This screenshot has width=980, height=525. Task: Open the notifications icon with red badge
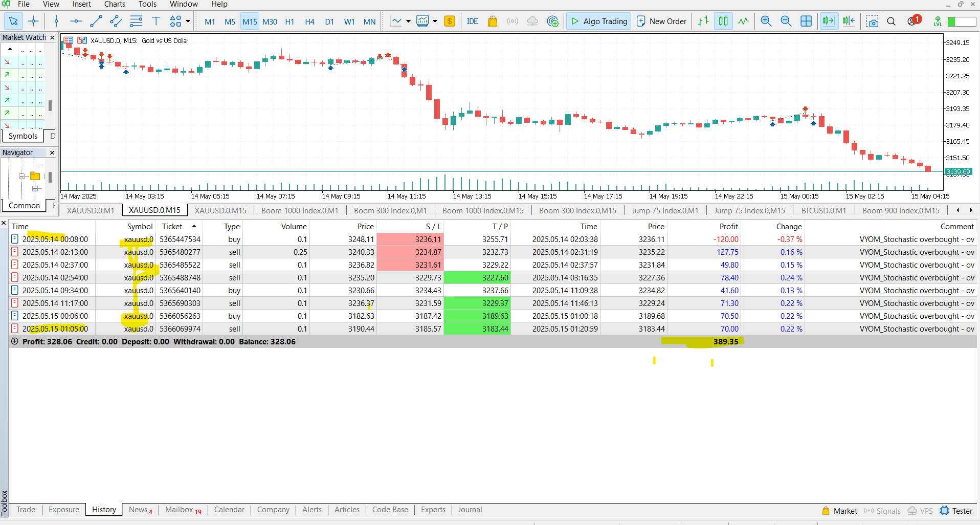[x=914, y=21]
